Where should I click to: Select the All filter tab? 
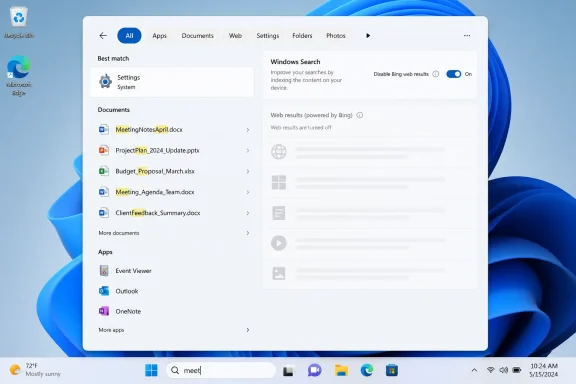(129, 36)
